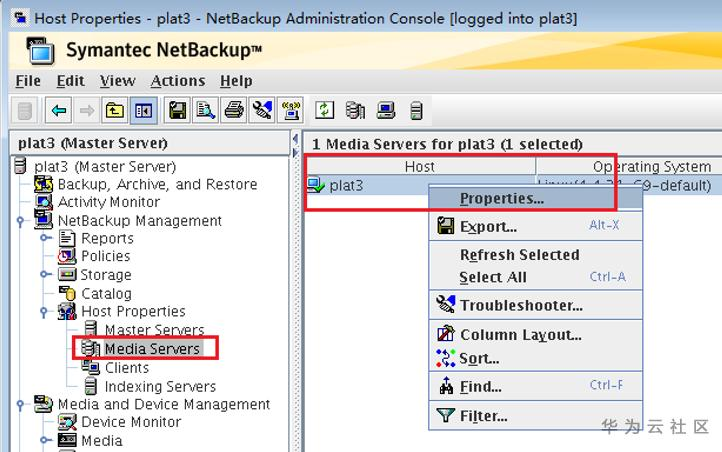722x452 pixels.
Task: Click the green refresh toolbar icon
Action: coord(324,110)
